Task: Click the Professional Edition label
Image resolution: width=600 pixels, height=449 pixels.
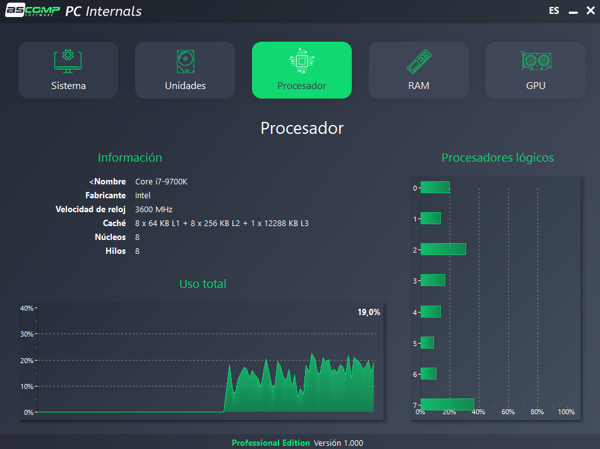Action: click(271, 443)
